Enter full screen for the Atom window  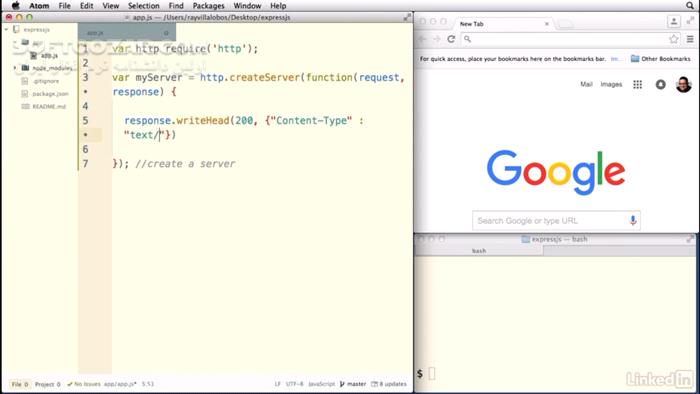tap(407, 17)
